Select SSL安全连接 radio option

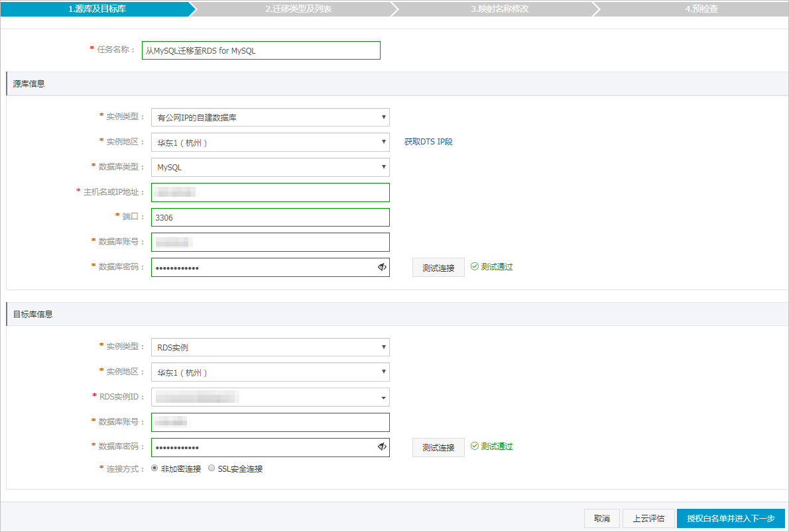click(x=212, y=468)
